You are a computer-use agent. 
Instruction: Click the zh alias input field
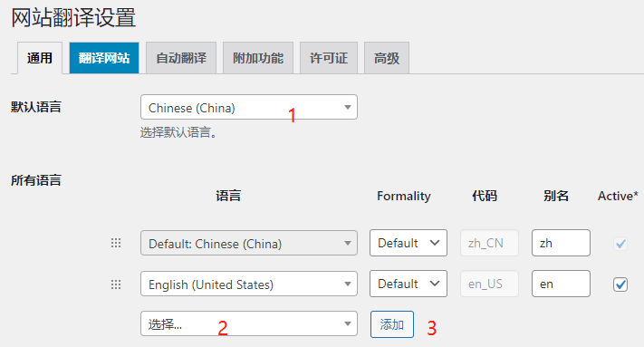point(561,243)
